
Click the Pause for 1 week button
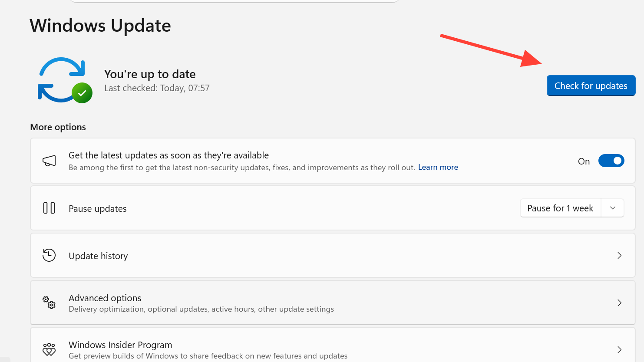560,208
